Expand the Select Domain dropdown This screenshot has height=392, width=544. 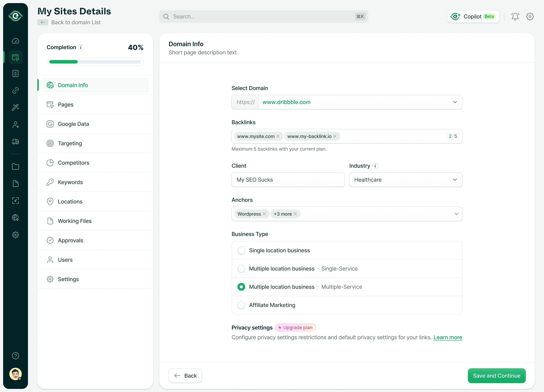click(x=455, y=102)
